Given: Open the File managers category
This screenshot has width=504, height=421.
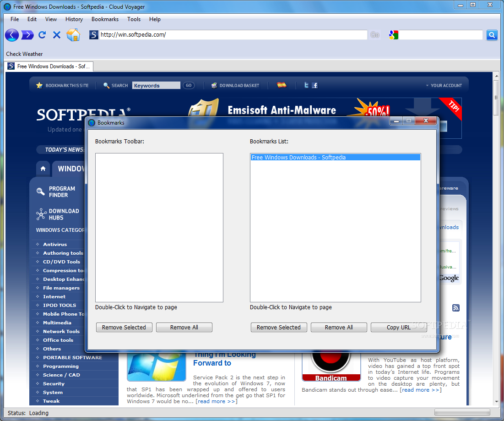Looking at the screenshot, I should 61,288.
